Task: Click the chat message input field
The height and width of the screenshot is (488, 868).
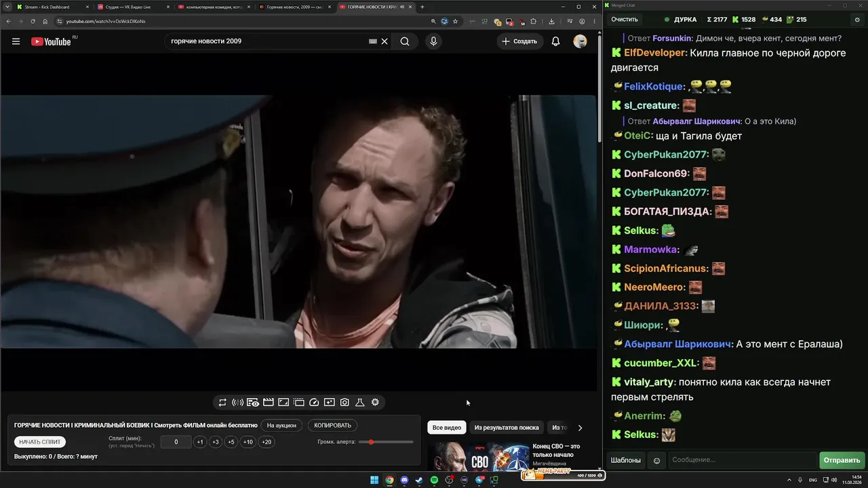Action: (743, 461)
